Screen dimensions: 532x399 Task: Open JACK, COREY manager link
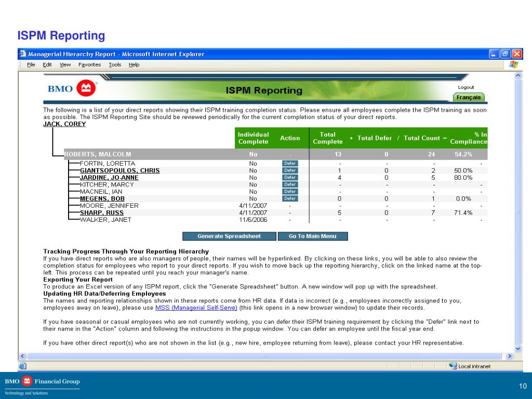[x=64, y=124]
